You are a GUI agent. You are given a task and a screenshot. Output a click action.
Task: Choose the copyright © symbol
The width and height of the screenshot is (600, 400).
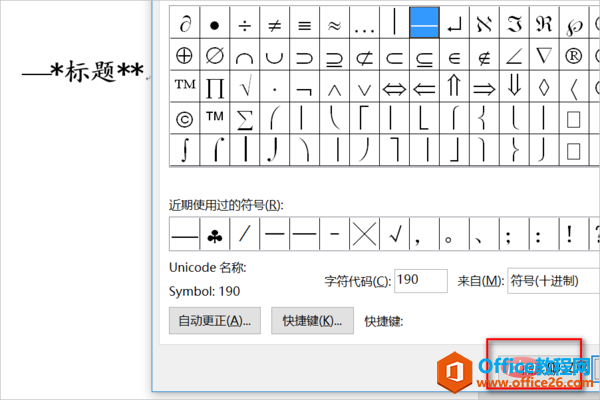[x=184, y=118]
